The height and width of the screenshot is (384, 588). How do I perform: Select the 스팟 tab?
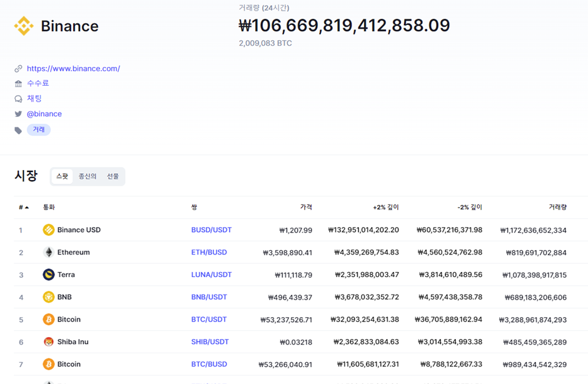(62, 176)
